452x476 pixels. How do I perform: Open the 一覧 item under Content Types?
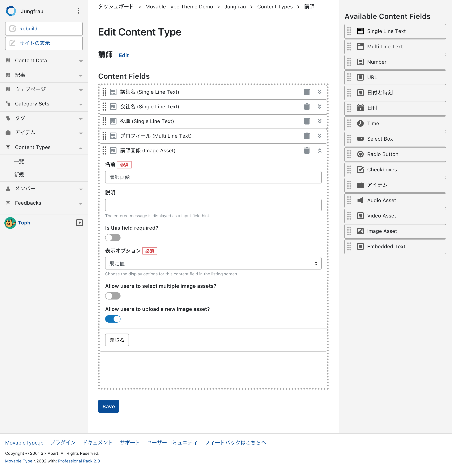tap(19, 162)
